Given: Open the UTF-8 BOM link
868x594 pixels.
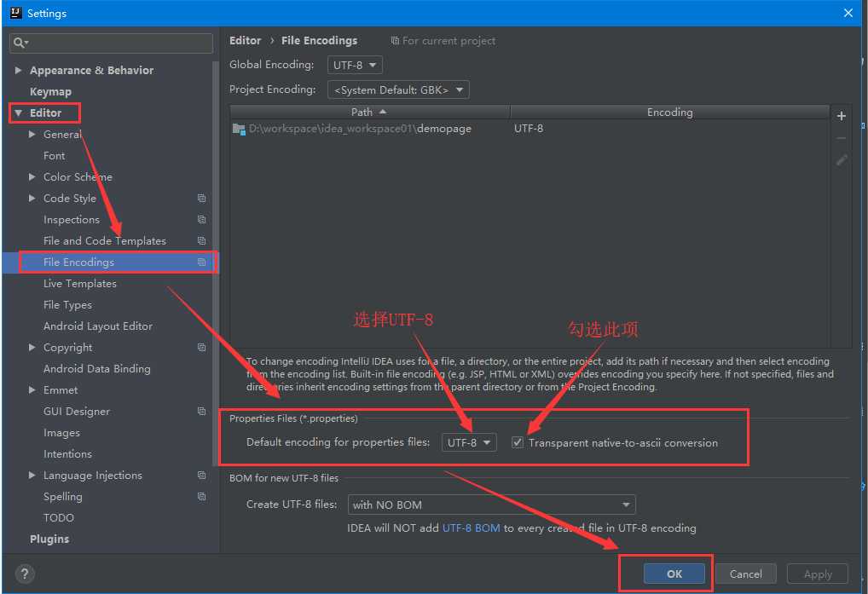Looking at the screenshot, I should (471, 528).
